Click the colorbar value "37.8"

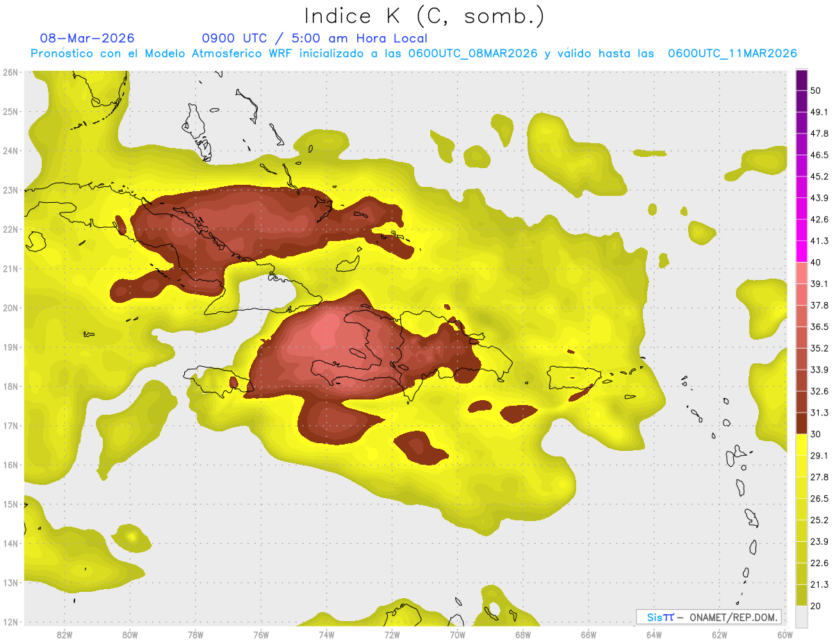point(819,305)
